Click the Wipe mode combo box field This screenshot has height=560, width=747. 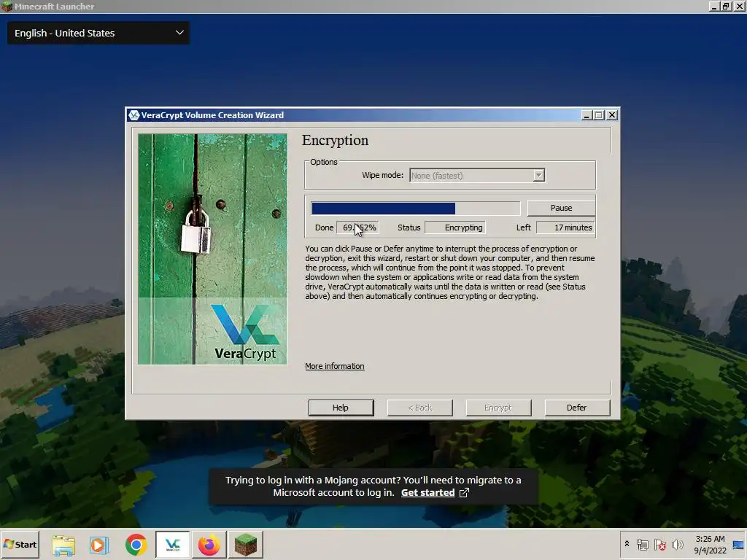pos(477,175)
